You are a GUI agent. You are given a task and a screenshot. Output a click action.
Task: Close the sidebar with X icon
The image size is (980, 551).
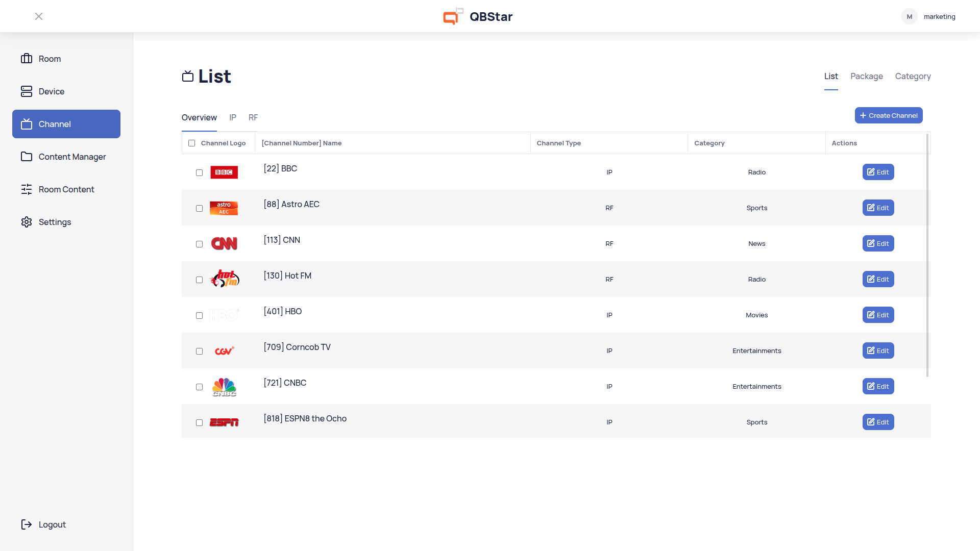coord(39,16)
